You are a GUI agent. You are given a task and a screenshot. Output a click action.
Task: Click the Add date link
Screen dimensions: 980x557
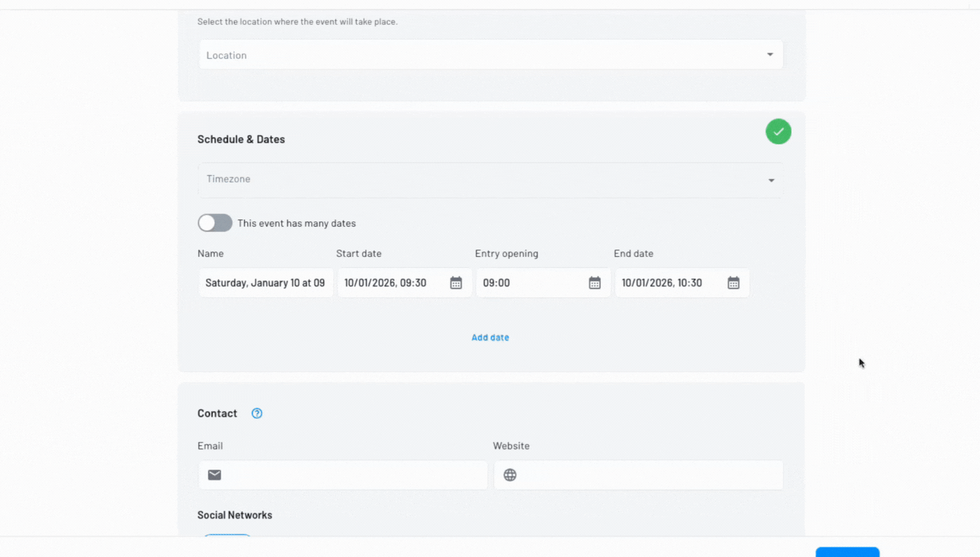click(490, 338)
